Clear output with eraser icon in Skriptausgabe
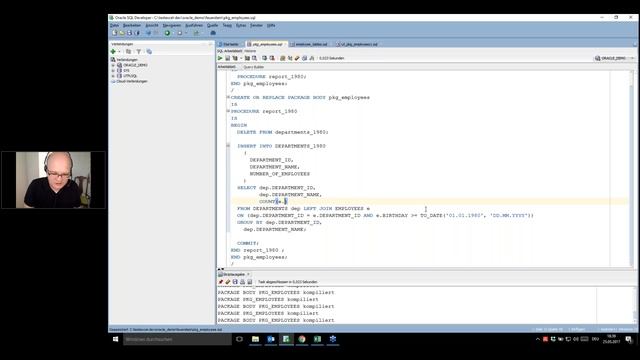This screenshot has width=640, height=360. point(228,282)
